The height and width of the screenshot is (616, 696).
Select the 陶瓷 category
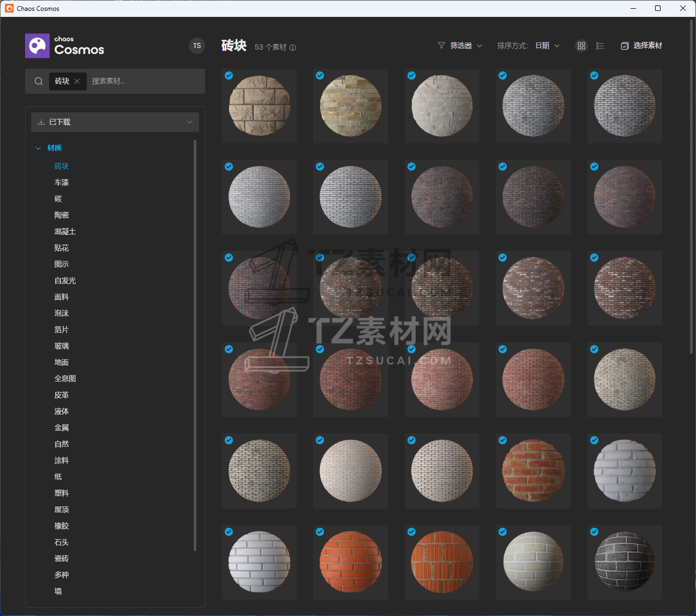(x=62, y=215)
